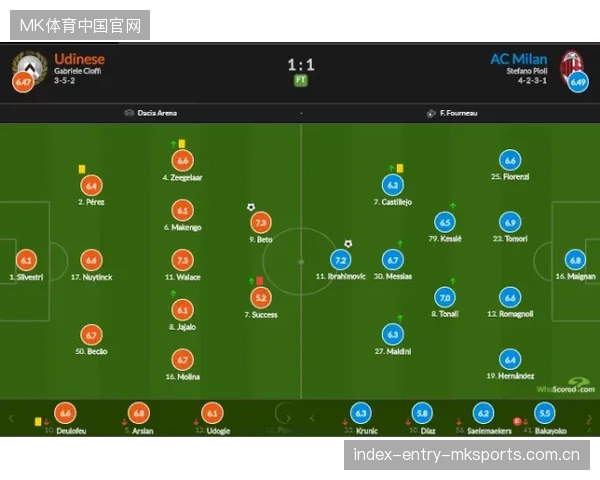Click the referee whistle icon beside F. Fourneau

(x=431, y=113)
